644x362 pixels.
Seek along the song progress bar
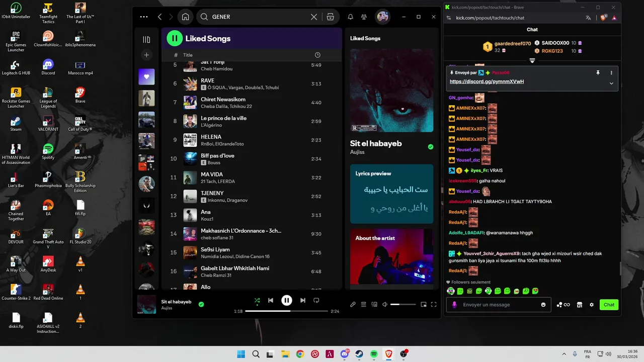coord(286,311)
